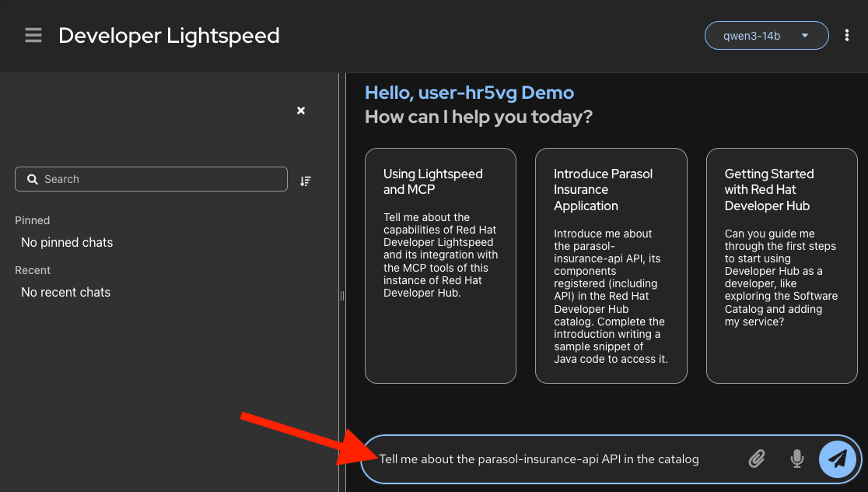Select the Using Lightspeed and MCP card
Image resolution: width=868 pixels, height=492 pixels.
440,265
